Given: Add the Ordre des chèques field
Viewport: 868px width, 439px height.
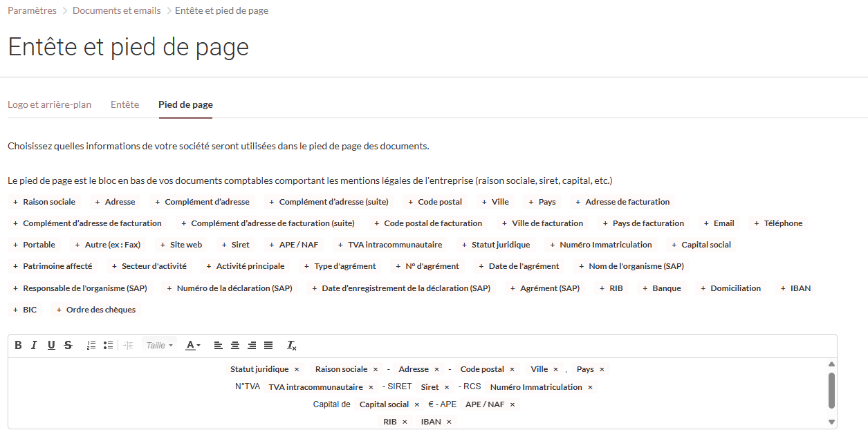Looking at the screenshot, I should pyautogui.click(x=96, y=310).
